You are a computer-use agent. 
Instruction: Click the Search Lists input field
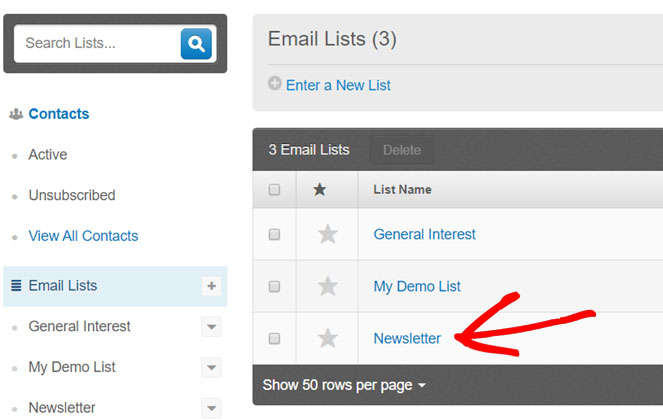[97, 43]
